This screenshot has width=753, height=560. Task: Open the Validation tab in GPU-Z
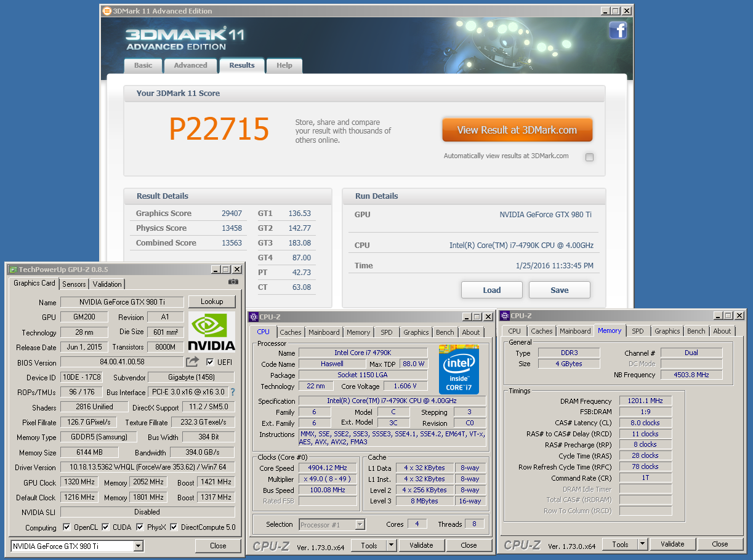click(x=107, y=284)
